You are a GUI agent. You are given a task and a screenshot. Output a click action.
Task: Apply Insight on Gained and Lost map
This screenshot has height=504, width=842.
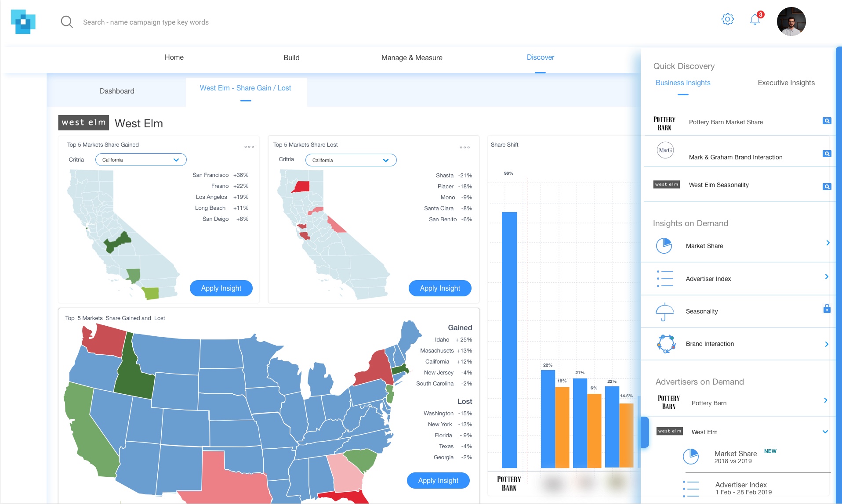[x=438, y=480]
